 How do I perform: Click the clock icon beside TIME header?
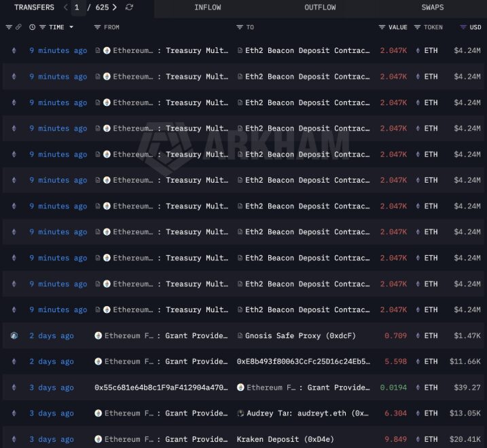pos(32,27)
